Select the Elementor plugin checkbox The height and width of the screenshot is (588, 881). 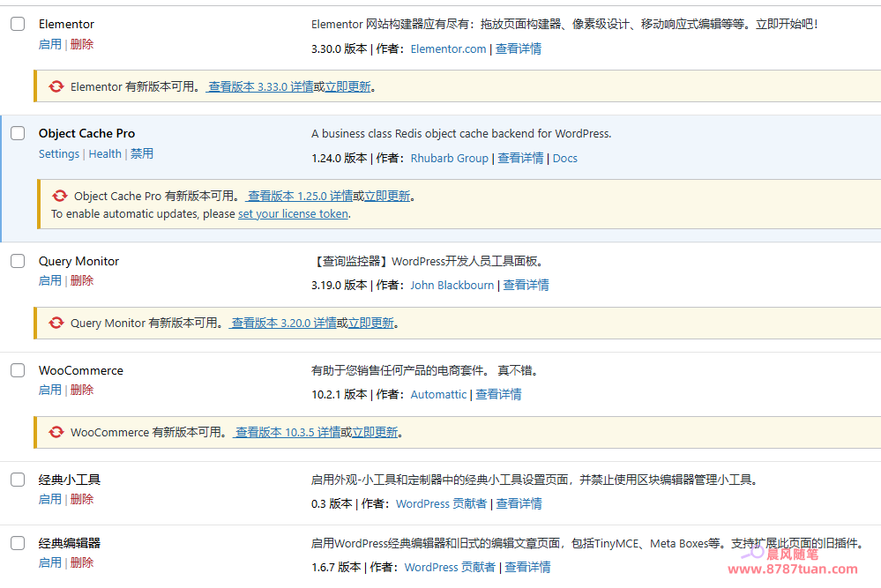(17, 24)
